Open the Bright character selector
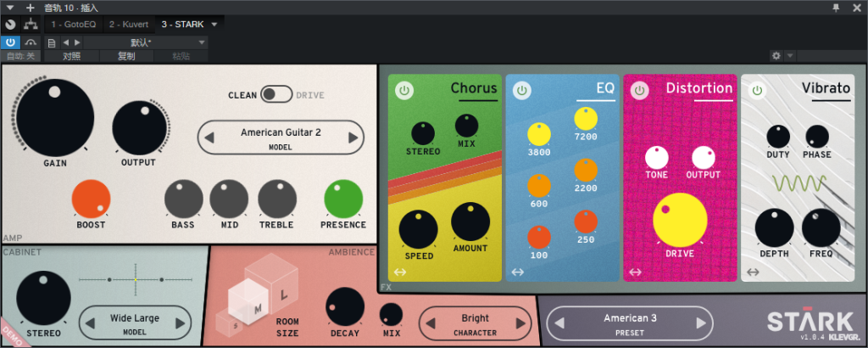Image resolution: width=868 pixels, height=348 pixels. [475, 323]
